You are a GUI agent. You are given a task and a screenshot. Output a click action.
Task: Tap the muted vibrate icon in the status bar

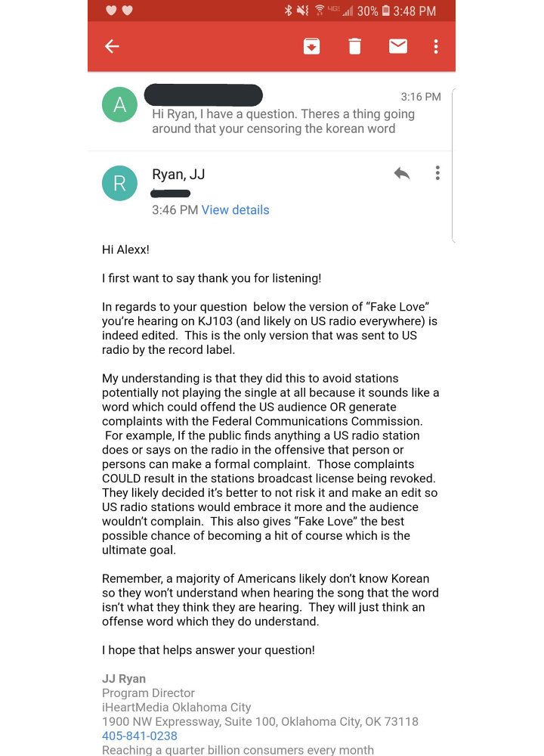(302, 11)
